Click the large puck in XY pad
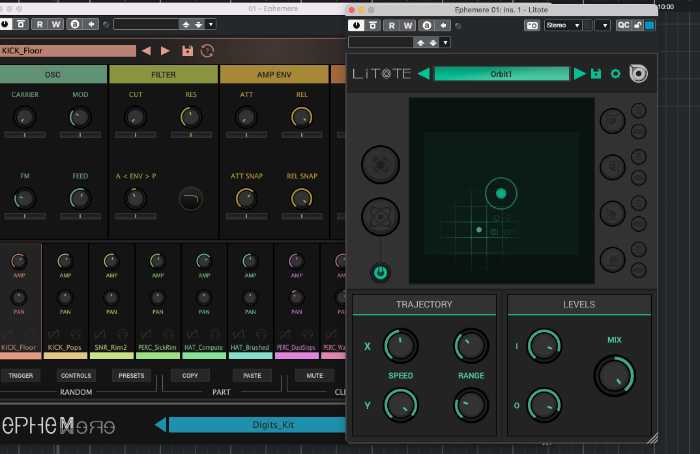 (501, 193)
